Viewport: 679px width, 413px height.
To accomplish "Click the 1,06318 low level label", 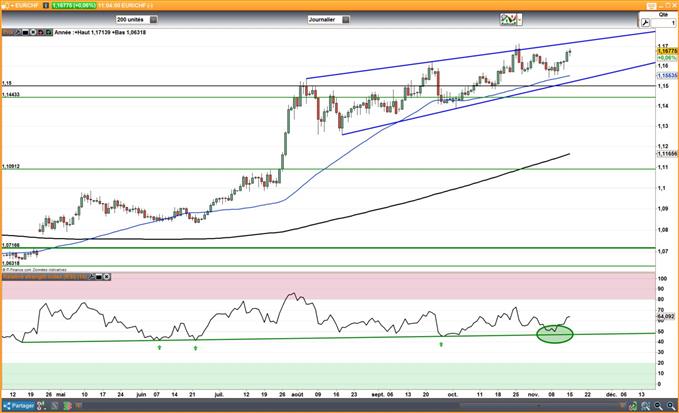I will (x=11, y=263).
